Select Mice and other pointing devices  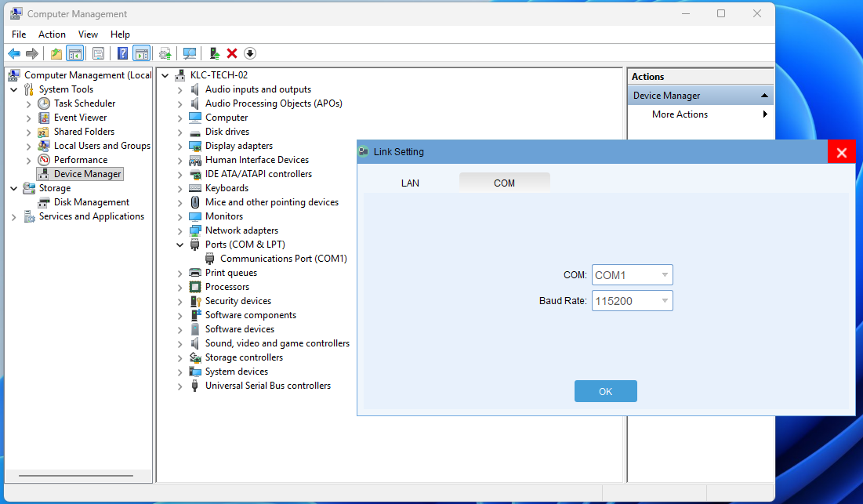(272, 202)
